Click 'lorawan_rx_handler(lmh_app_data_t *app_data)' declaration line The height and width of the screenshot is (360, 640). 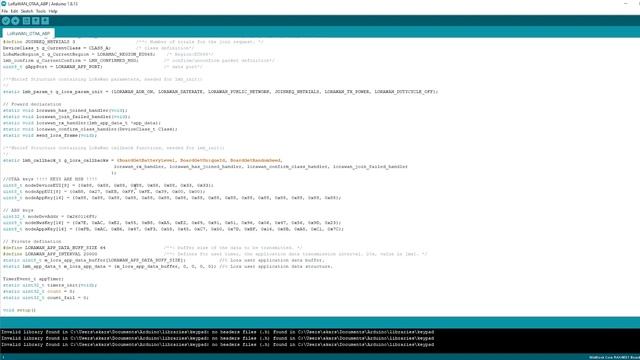(x=82, y=123)
